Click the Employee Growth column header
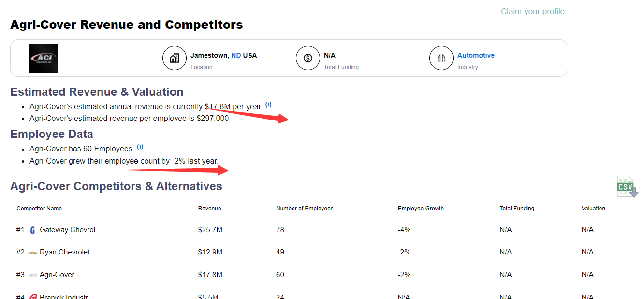Screen dimensions: 644x299 click(421, 209)
